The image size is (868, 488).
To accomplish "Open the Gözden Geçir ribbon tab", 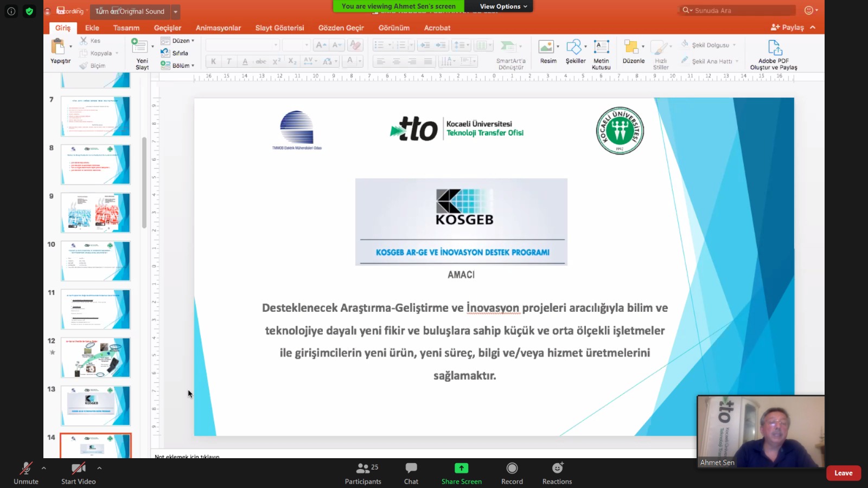I will point(341,28).
